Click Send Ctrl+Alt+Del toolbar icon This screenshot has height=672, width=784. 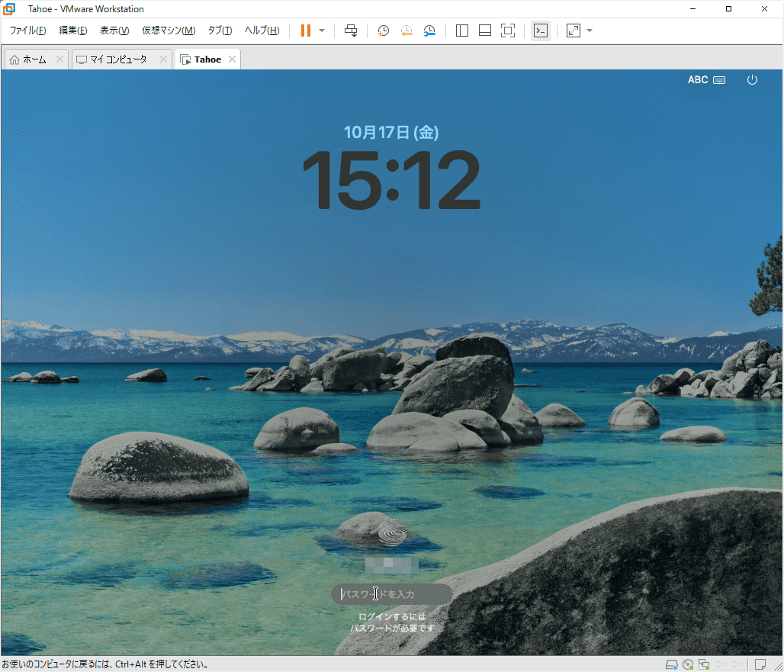(351, 31)
